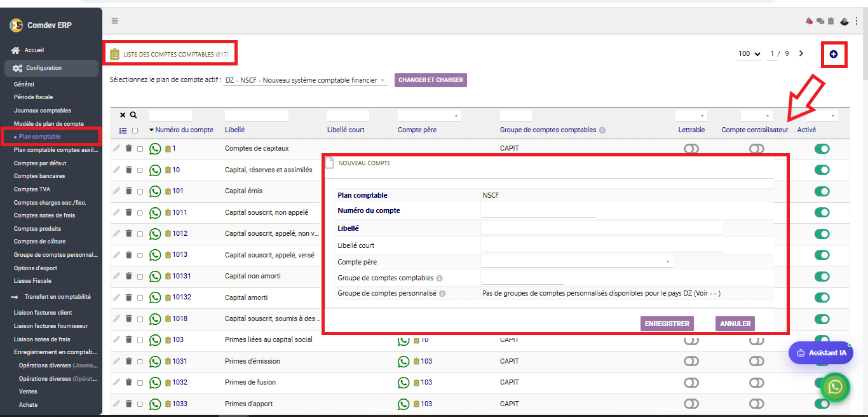Open the Assistant IA button
The height and width of the screenshot is (417, 868).
coord(821,353)
